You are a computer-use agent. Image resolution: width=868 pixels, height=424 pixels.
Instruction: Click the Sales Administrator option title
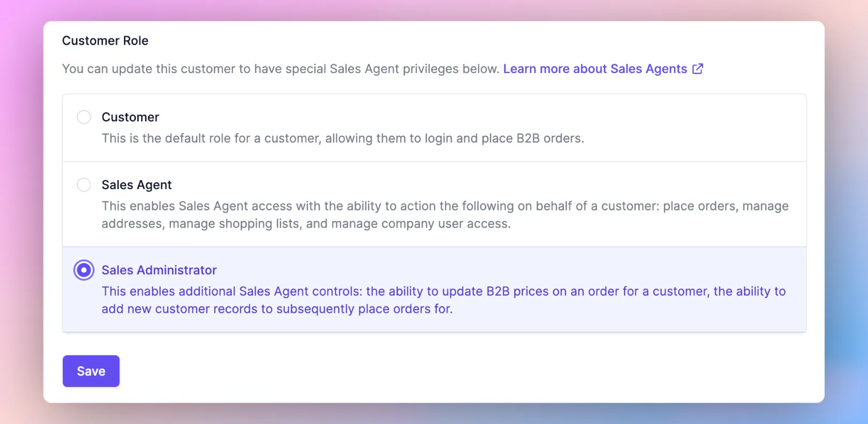pos(159,270)
